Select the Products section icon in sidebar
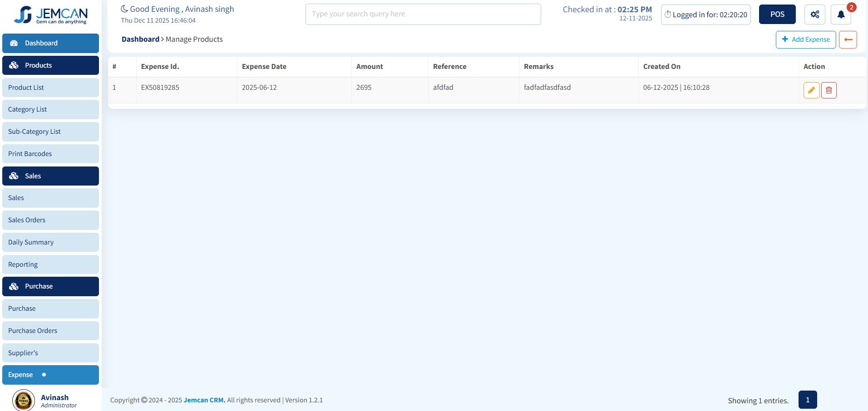Image resolution: width=868 pixels, height=411 pixels. pyautogui.click(x=14, y=65)
